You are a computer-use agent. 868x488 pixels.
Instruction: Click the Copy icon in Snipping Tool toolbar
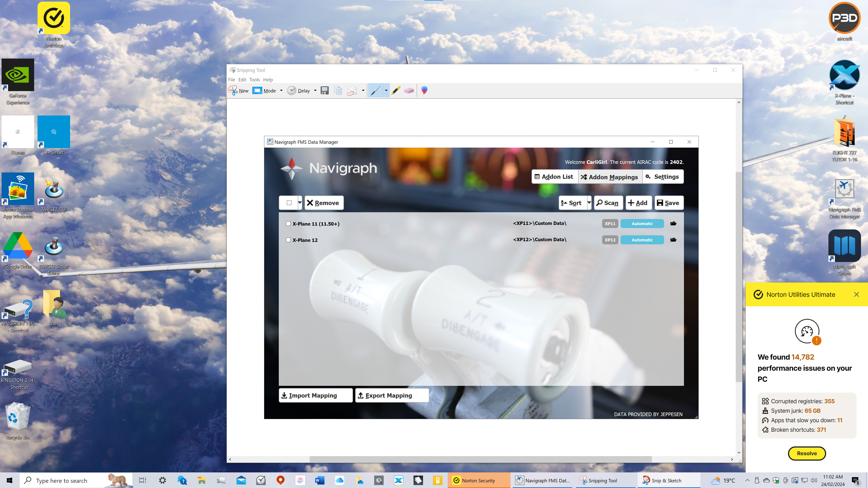338,91
